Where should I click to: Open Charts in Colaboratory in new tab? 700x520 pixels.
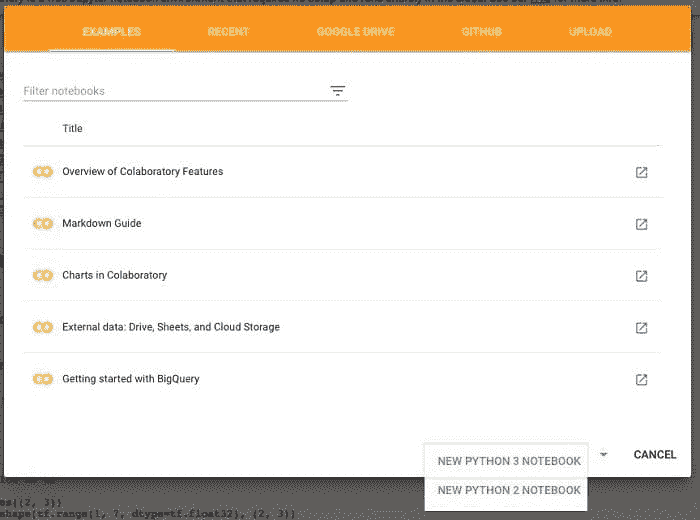(641, 276)
